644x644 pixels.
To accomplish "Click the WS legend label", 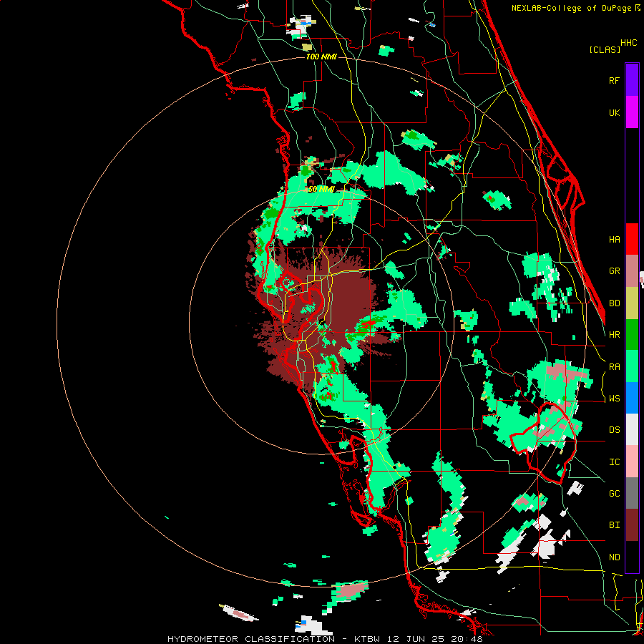I will (614, 399).
